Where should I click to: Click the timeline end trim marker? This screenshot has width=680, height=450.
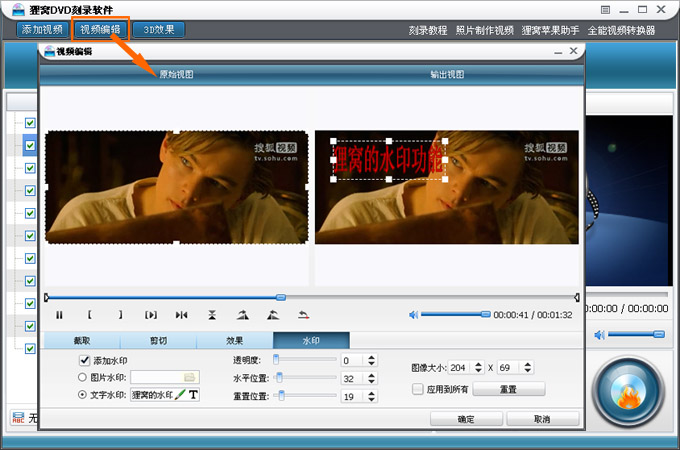pos(577,297)
